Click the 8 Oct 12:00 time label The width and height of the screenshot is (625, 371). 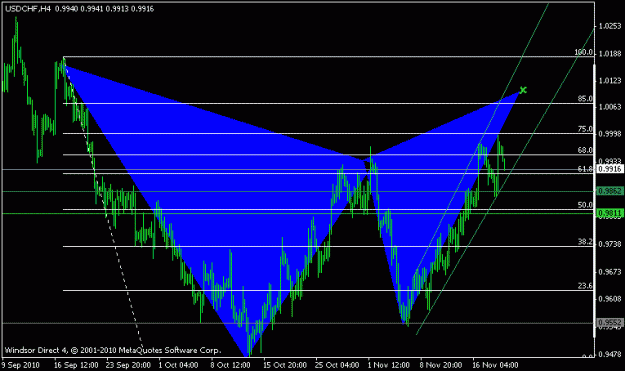(x=230, y=365)
